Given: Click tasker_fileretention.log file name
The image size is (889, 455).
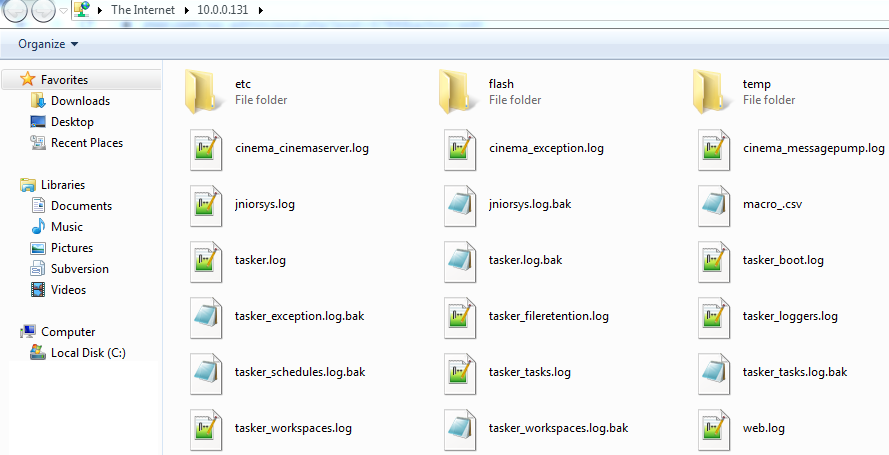Looking at the screenshot, I should [549, 317].
